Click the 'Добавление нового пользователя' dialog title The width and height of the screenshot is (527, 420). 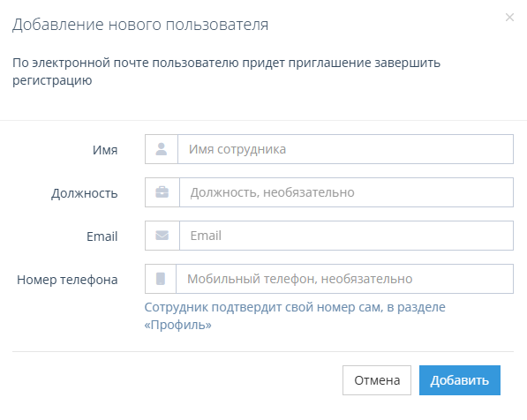140,25
